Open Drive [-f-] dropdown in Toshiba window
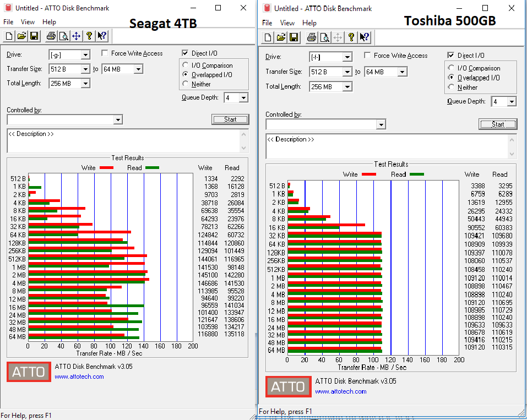Screen dimensions: 527x420 click(347, 57)
